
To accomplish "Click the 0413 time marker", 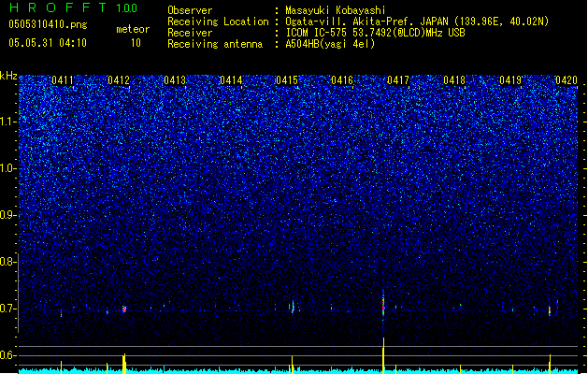I will 175,80.
